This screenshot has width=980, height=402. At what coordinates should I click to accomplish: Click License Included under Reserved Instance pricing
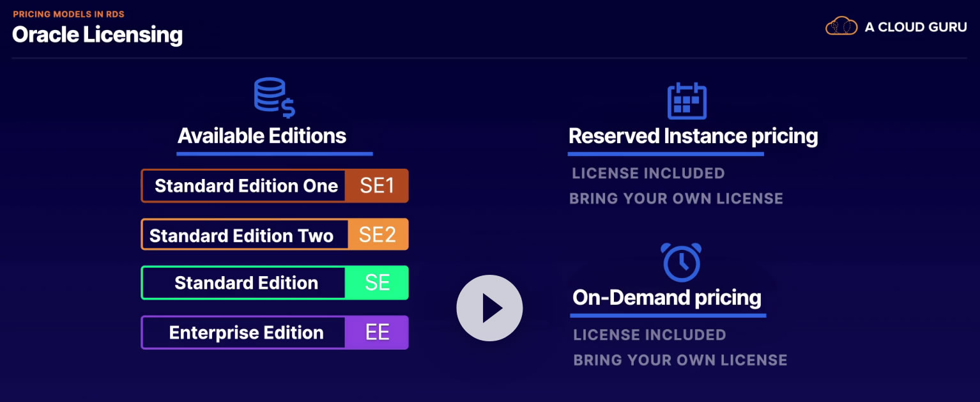click(648, 173)
